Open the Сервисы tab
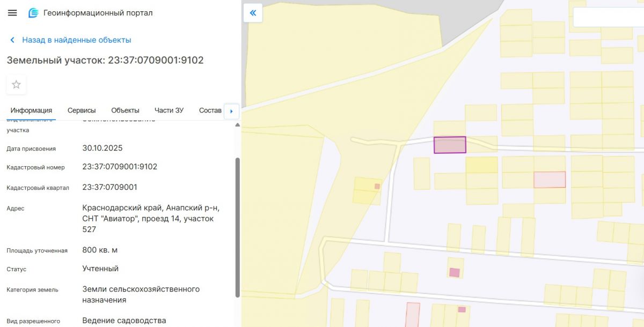This screenshot has height=327, width=644. pyautogui.click(x=82, y=110)
